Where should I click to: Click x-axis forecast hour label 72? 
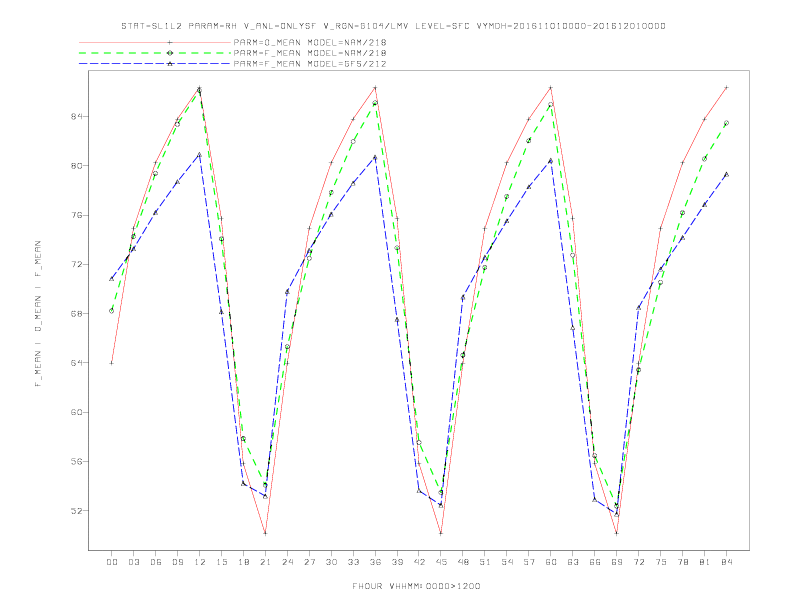pos(638,562)
